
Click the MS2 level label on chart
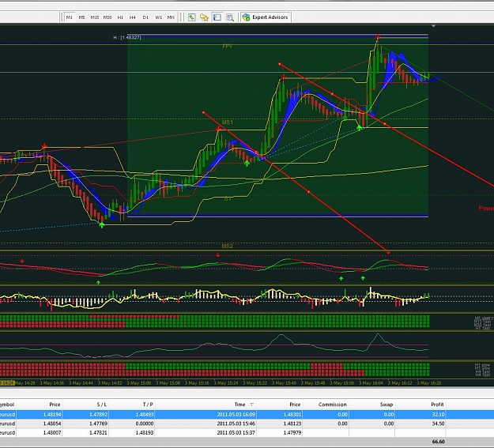228,246
